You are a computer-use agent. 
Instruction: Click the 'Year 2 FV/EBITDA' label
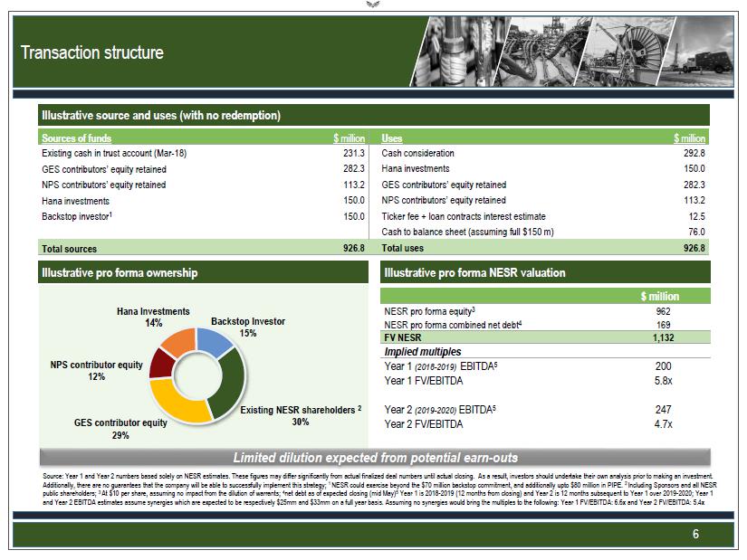click(424, 424)
